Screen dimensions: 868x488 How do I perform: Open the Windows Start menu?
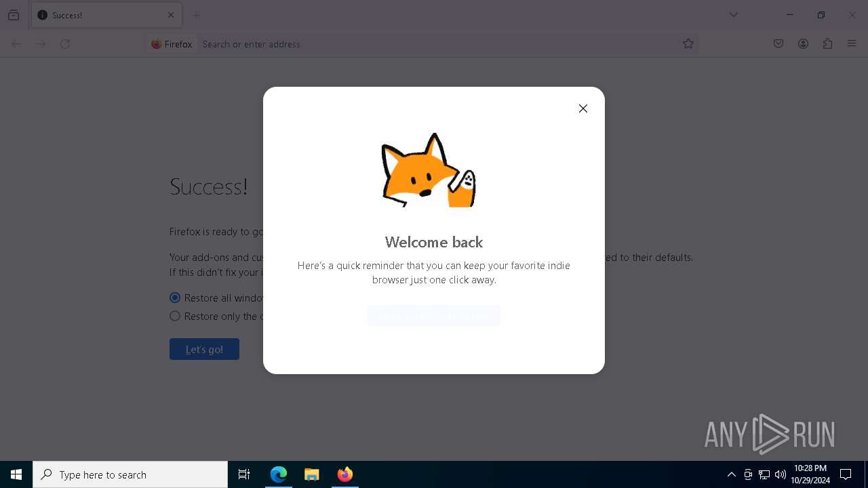coord(16,474)
